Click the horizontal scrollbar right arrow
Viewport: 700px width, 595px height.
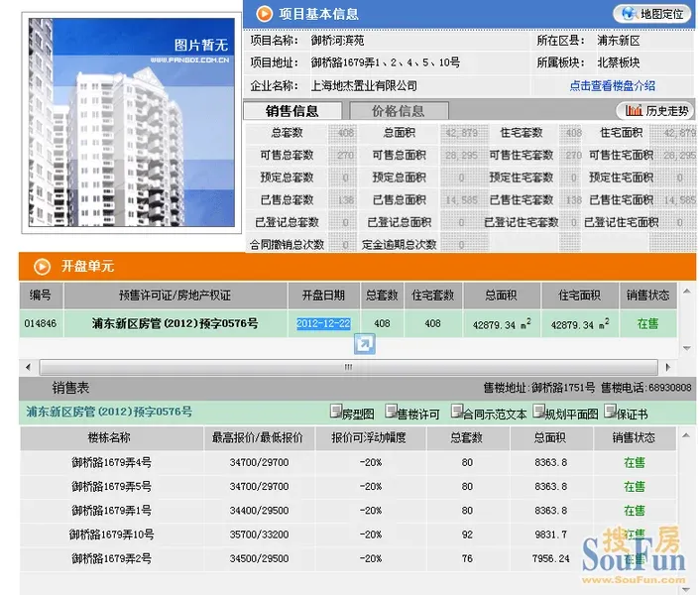tap(668, 367)
